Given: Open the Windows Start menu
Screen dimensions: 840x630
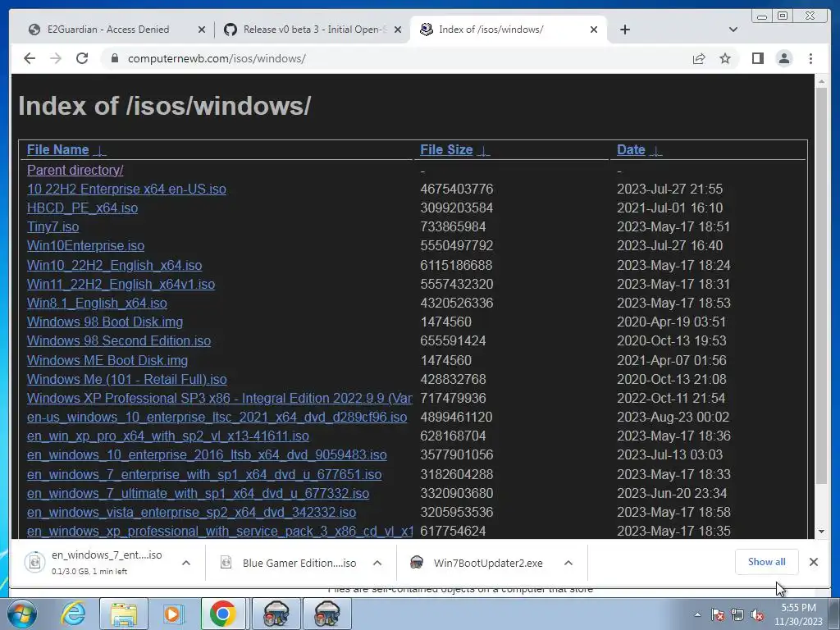Looking at the screenshot, I should [21, 614].
